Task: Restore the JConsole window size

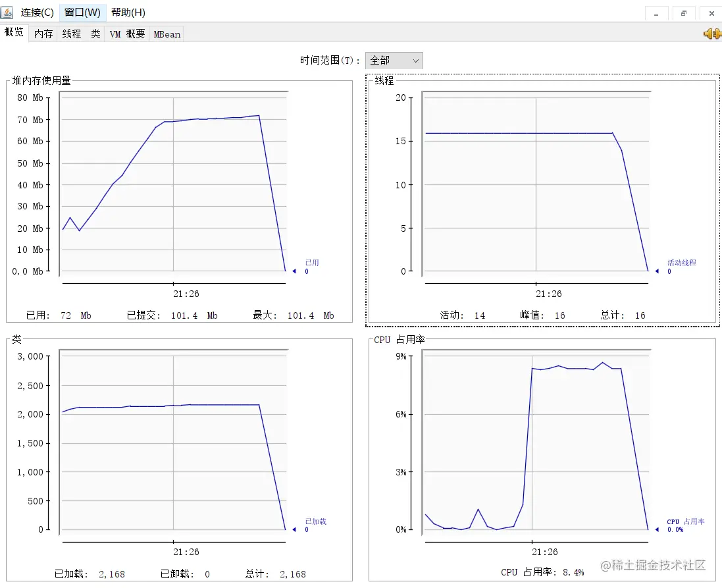Action: [684, 13]
